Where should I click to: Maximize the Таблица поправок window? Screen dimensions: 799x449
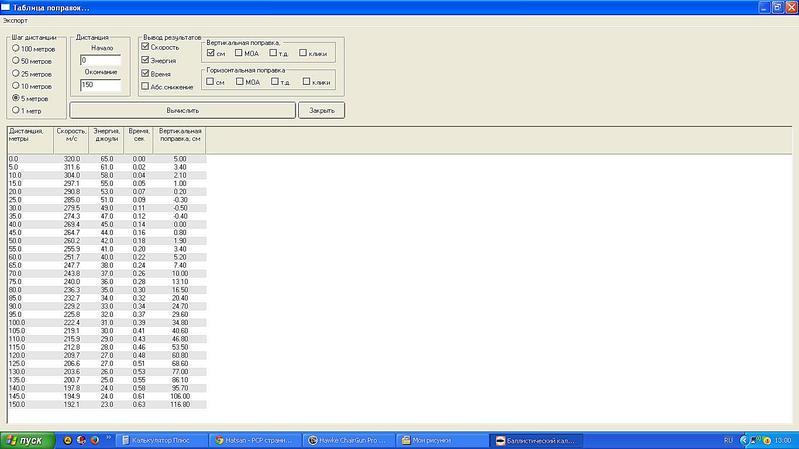click(778, 7)
